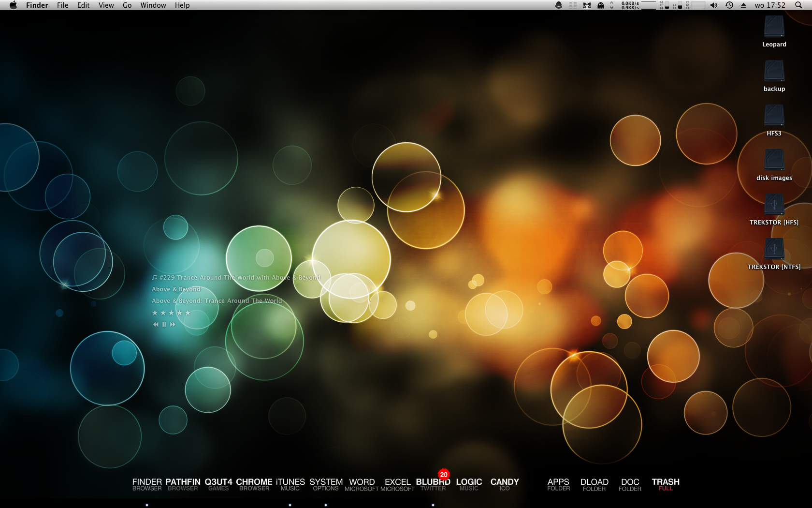Viewport: 812px width, 508px height.
Task: Open SYSTEM options in the dock
Action: (x=326, y=484)
